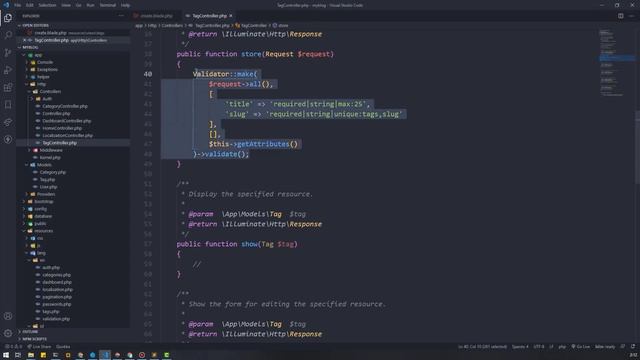Open the Explorer view in activity bar
Image resolution: width=640 pixels, height=360 pixels.
tap(8, 18)
